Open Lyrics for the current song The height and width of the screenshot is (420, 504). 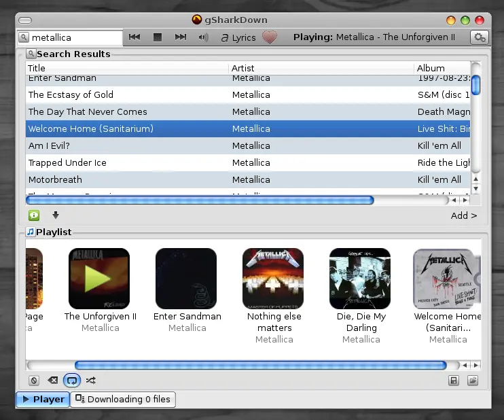coord(238,38)
